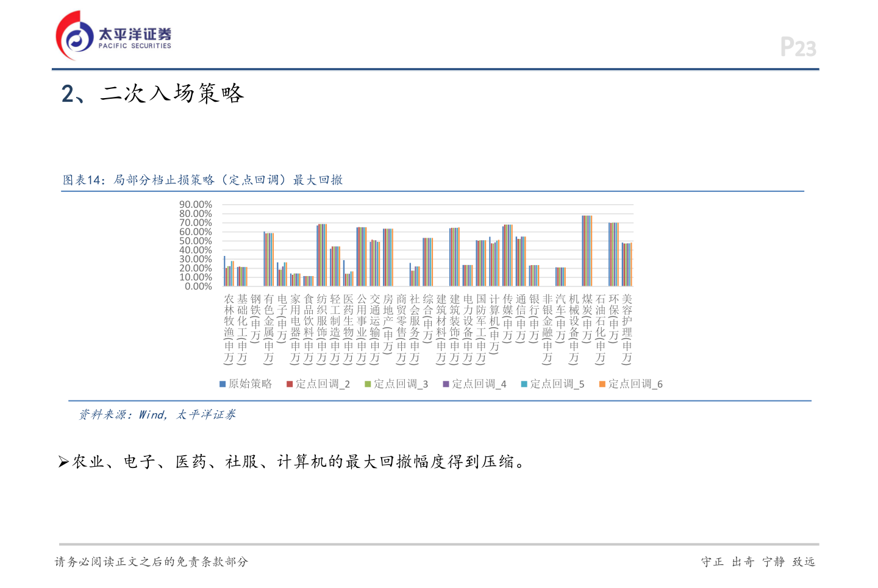
Task: Click the red 定点回调_2 legend swatch
Action: pyautogui.click(x=290, y=384)
